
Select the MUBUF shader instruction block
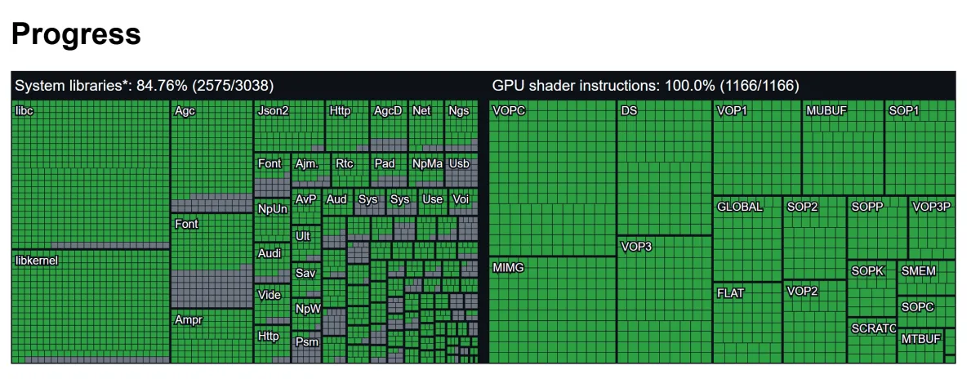843,148
